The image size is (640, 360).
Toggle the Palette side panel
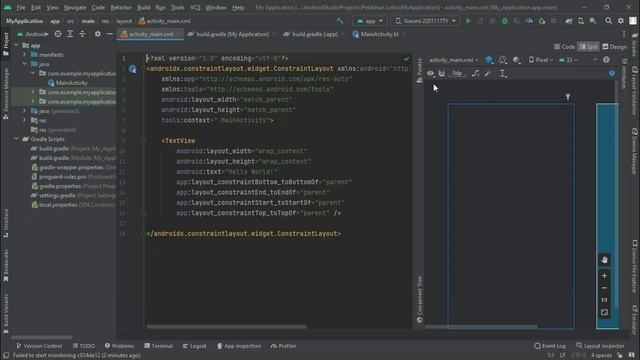[419, 70]
